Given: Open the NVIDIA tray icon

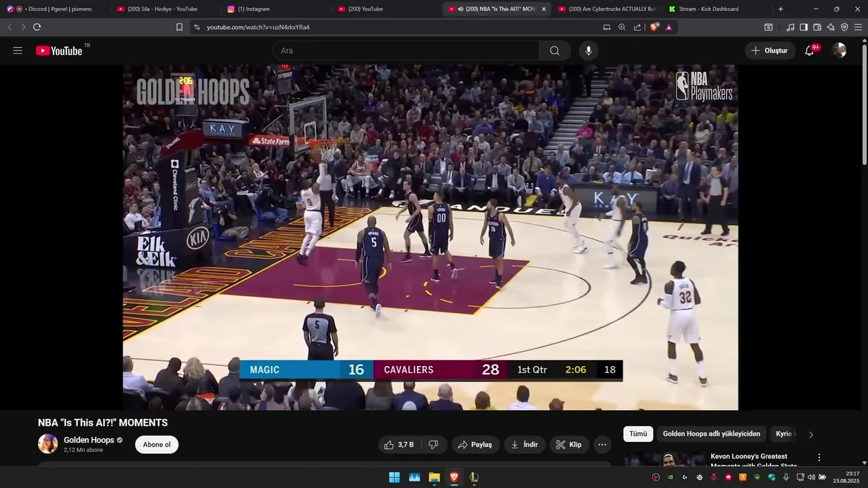Looking at the screenshot, I should [671, 477].
